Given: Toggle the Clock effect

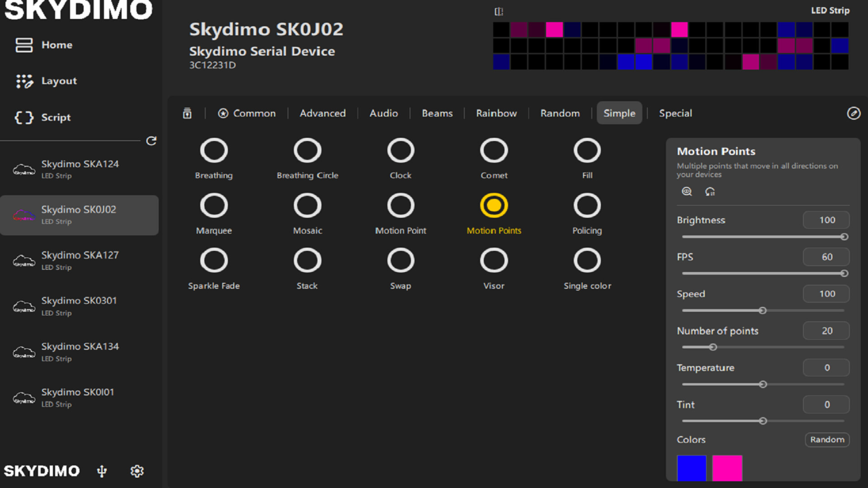Looking at the screenshot, I should tap(401, 150).
